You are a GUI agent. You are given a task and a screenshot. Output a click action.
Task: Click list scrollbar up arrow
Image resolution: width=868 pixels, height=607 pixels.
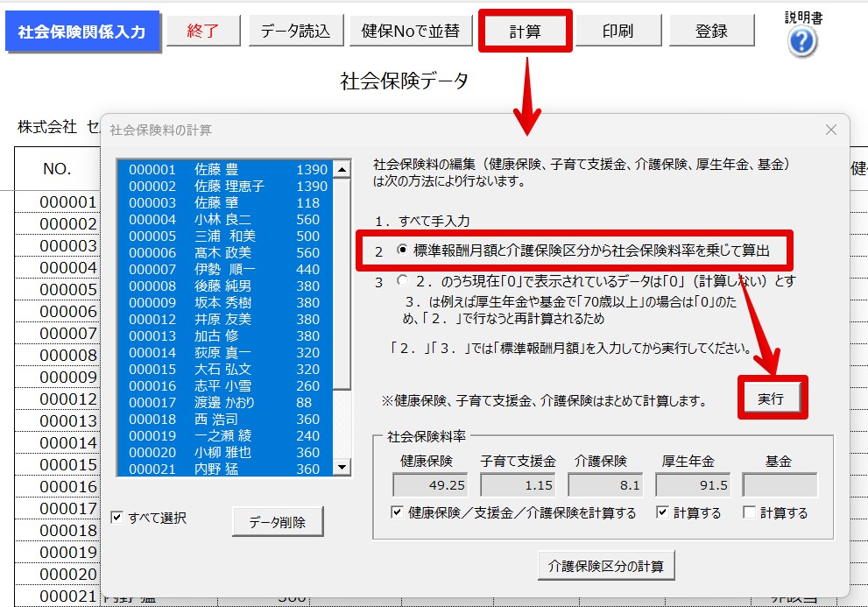[342, 169]
